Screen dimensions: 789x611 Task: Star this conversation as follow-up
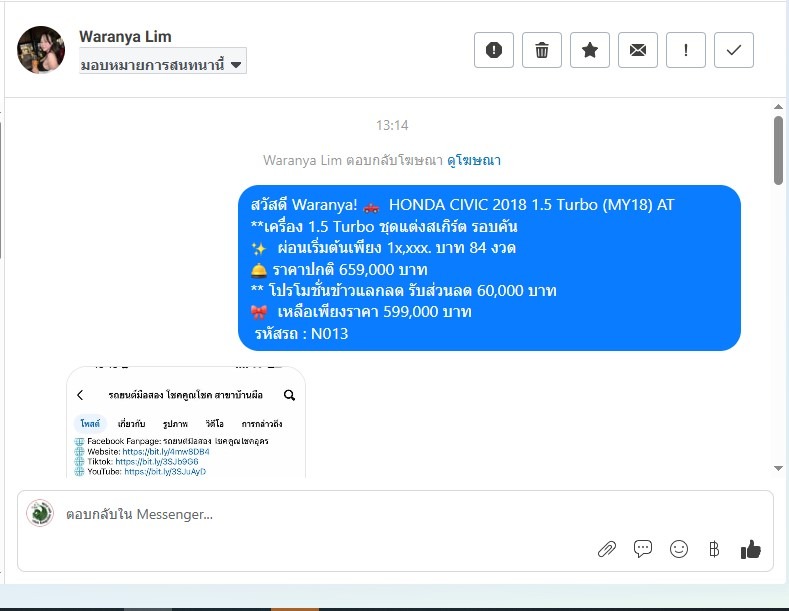[x=590, y=50]
